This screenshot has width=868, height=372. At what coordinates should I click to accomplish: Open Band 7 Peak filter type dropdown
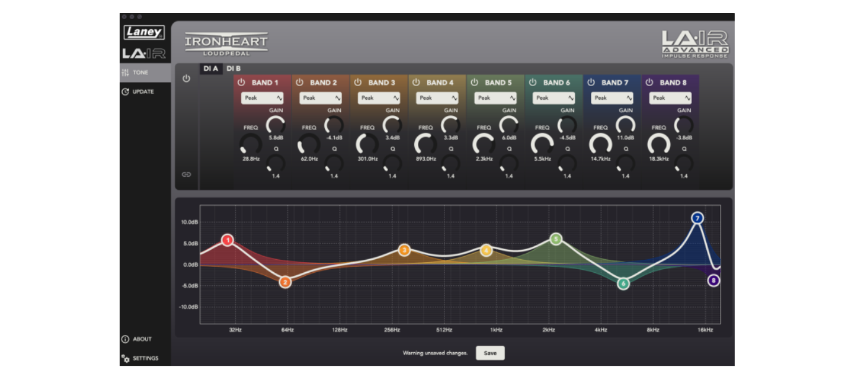613,98
